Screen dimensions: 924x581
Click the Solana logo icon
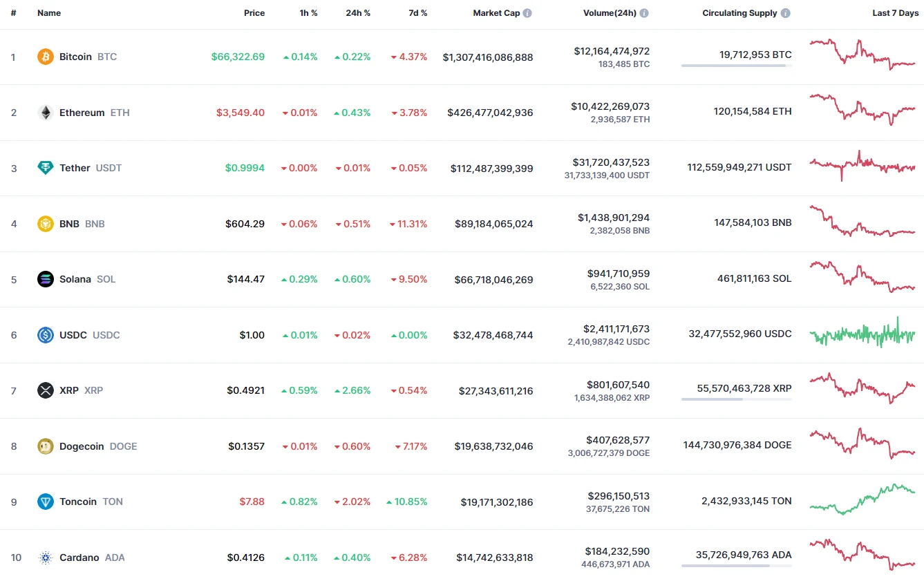46,279
